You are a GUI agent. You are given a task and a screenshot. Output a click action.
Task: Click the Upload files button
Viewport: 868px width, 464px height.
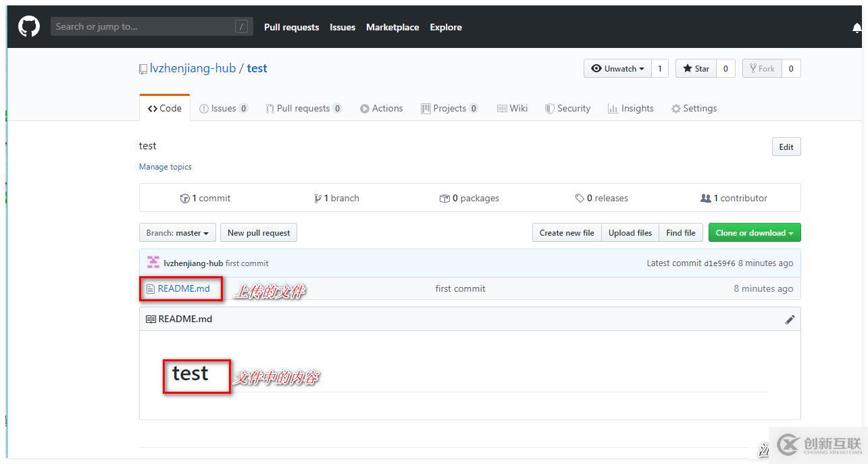(x=630, y=233)
